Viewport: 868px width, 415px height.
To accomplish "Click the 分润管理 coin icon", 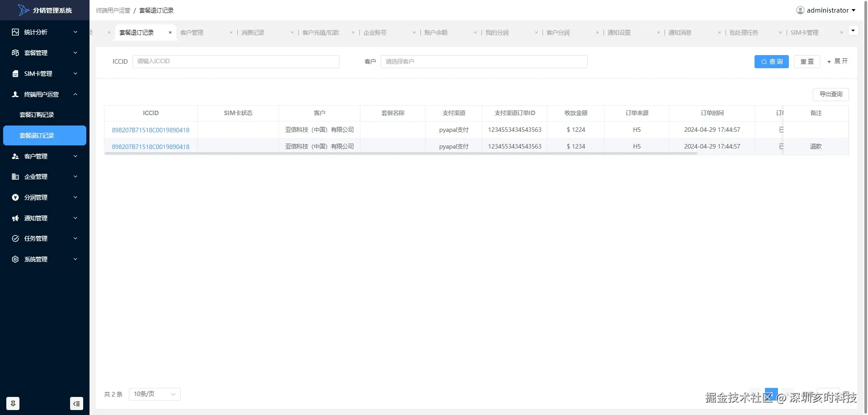I will coord(15,197).
